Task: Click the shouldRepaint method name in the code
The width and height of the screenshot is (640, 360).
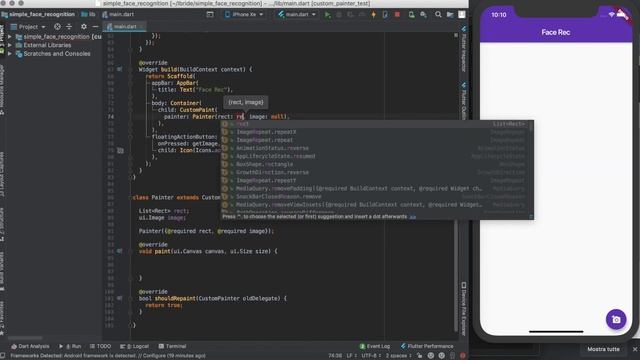Action: pyautogui.click(x=175, y=298)
